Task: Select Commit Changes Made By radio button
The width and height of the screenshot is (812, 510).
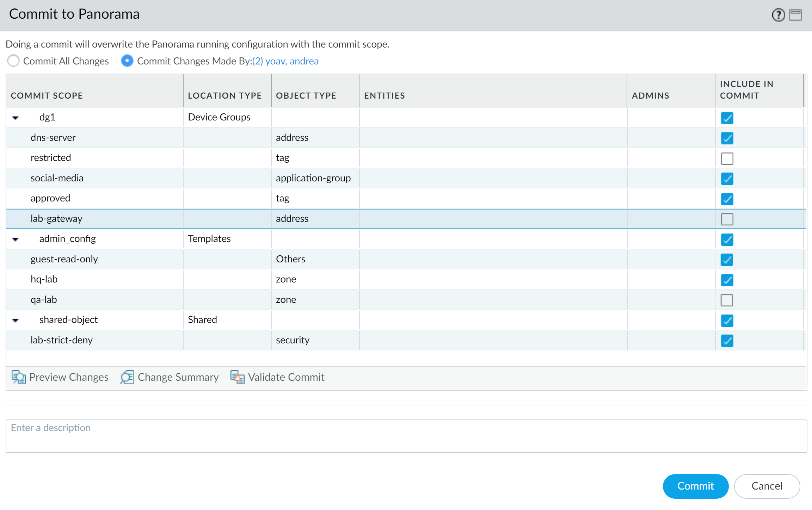Action: pos(127,61)
